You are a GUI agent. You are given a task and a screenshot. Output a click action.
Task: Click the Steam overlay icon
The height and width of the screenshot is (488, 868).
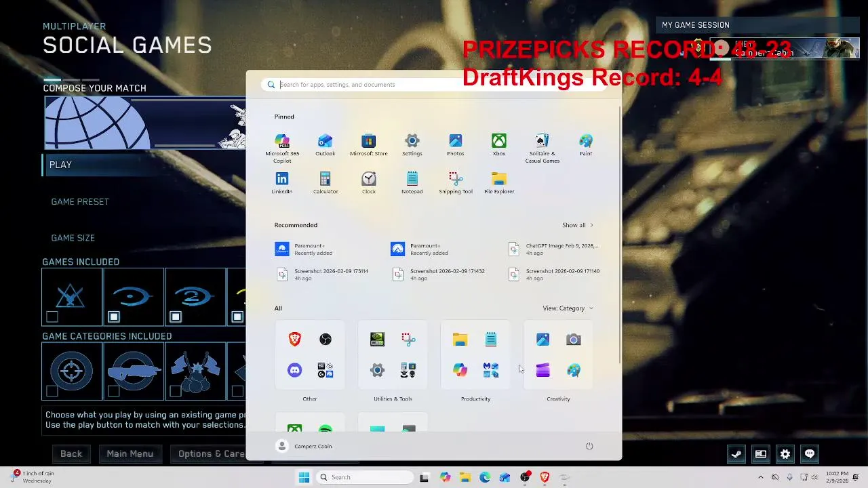736,454
